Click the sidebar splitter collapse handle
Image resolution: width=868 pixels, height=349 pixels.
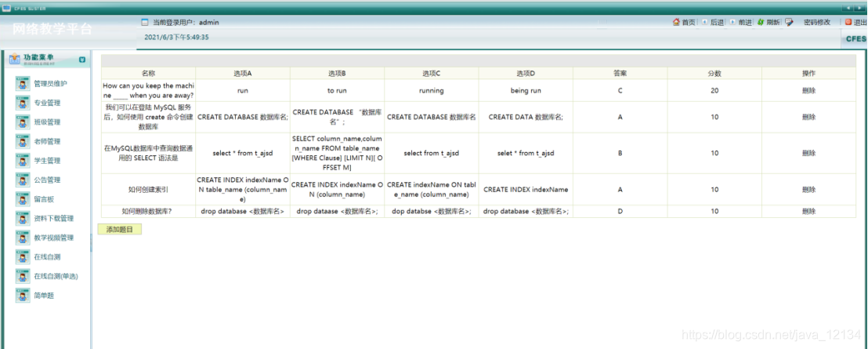[x=92, y=242]
